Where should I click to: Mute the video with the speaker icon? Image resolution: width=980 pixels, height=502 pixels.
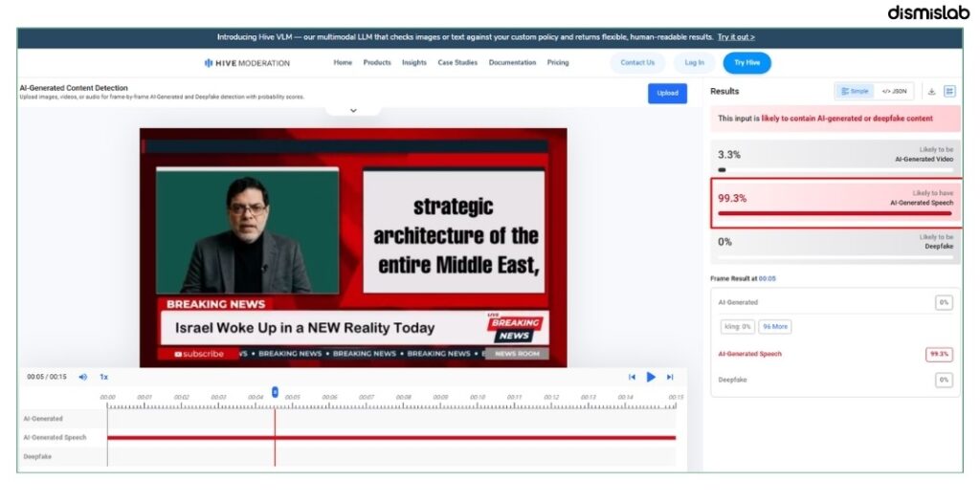click(x=82, y=377)
